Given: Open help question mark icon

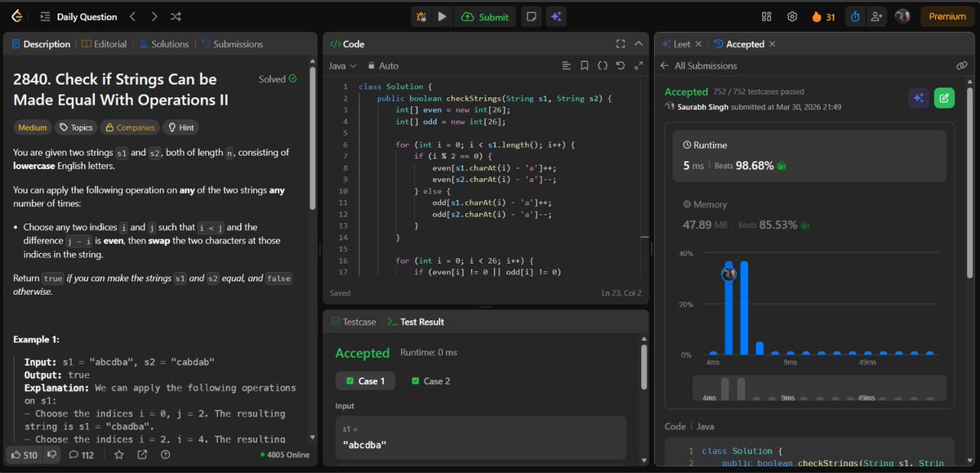Looking at the screenshot, I should point(166,454).
